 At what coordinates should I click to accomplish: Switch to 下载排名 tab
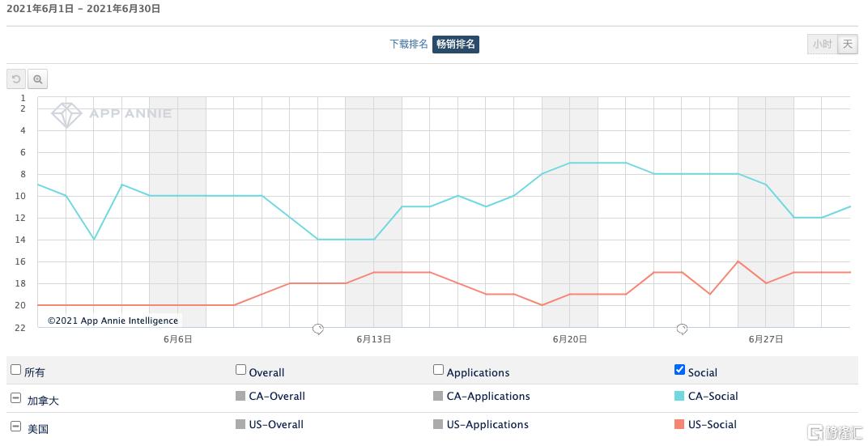coord(409,45)
